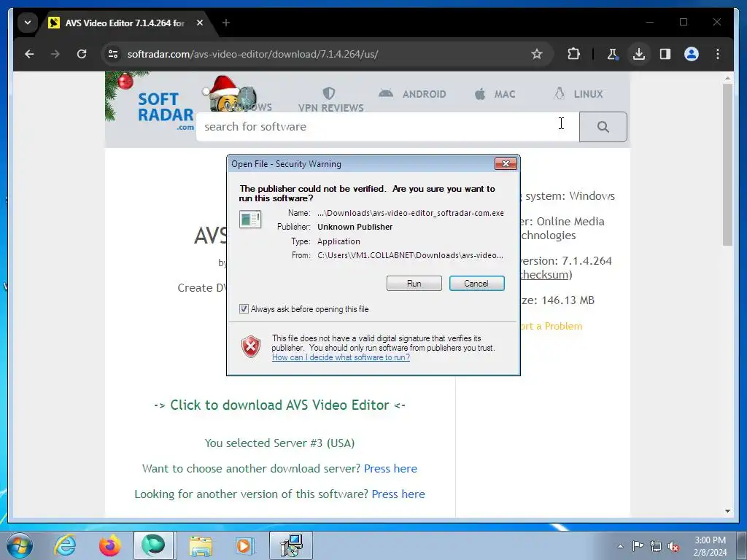Open the Windows Start menu orb
The width and height of the screenshot is (747, 560).
coord(20,545)
